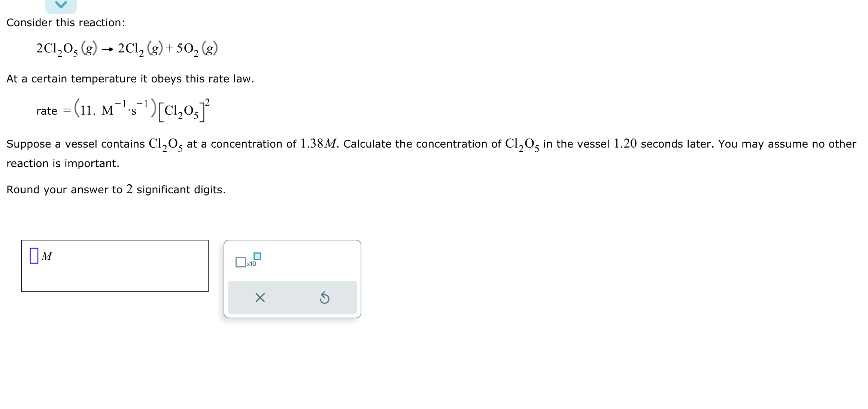Click inside the concentration answer field
Screen dimensions: 868x409
[112, 266]
